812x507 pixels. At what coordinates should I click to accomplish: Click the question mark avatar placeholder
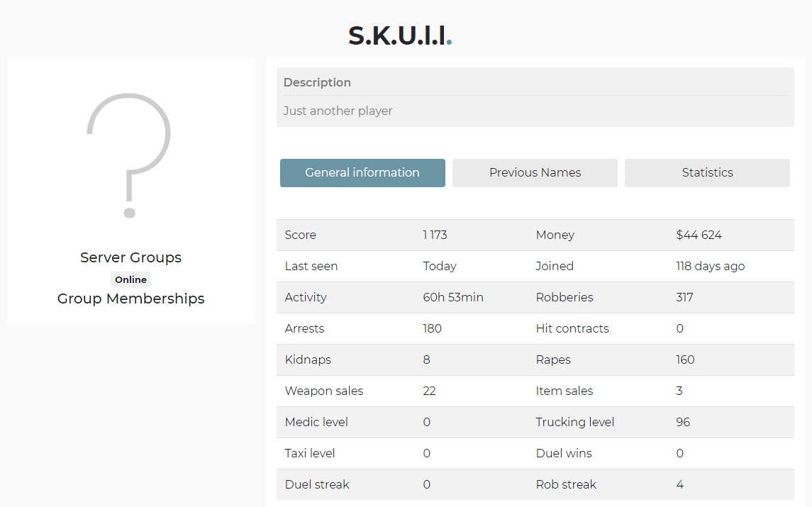(x=129, y=155)
